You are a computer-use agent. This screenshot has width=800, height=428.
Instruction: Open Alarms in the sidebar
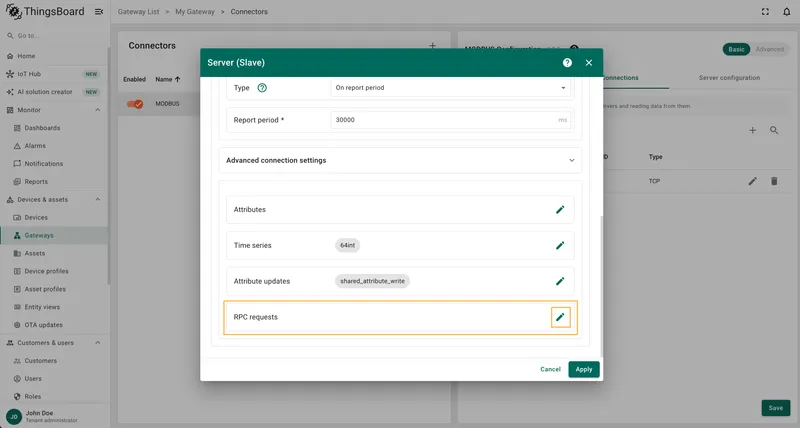click(x=54, y=146)
